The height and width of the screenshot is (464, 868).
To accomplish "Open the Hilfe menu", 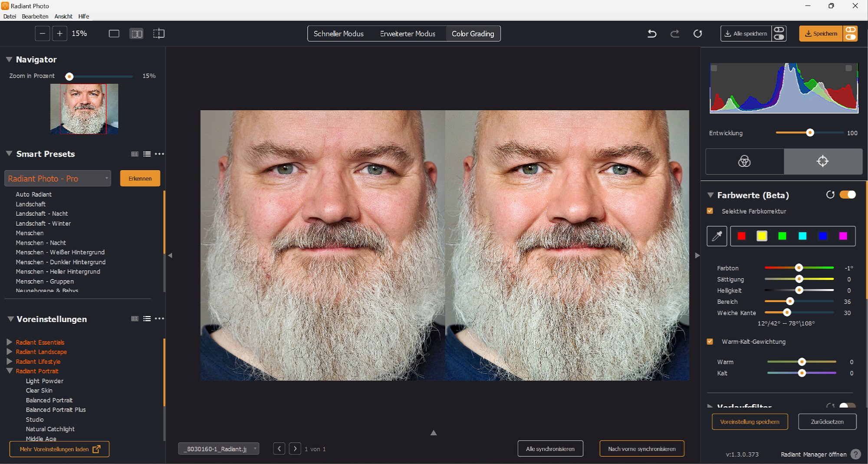I will (x=84, y=16).
